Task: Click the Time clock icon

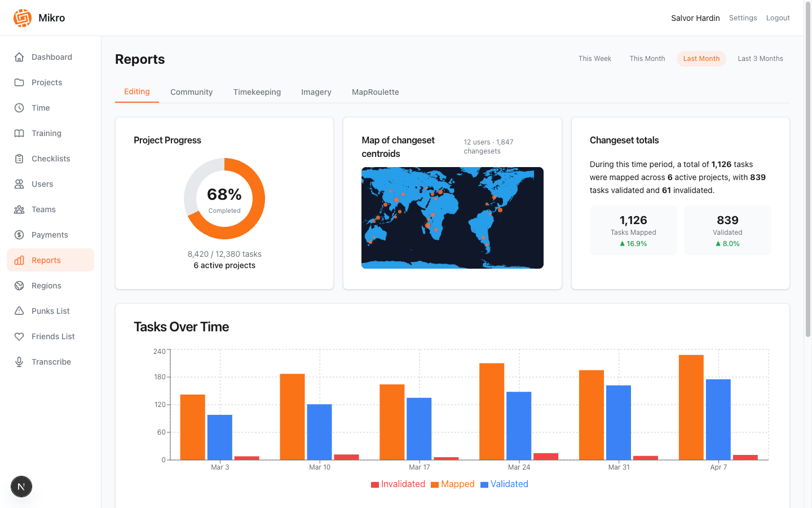Action: [19, 107]
